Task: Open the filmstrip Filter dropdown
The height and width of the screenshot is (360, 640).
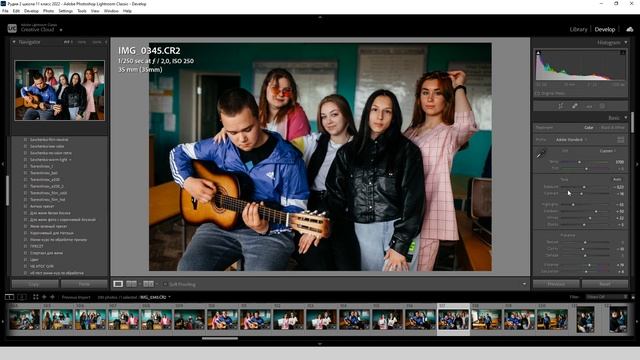Action: [x=607, y=297]
